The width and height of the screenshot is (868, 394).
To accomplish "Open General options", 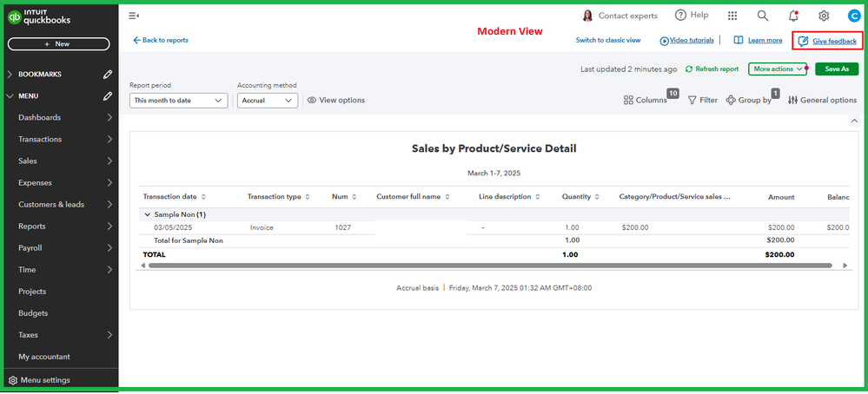I will pyautogui.click(x=822, y=100).
